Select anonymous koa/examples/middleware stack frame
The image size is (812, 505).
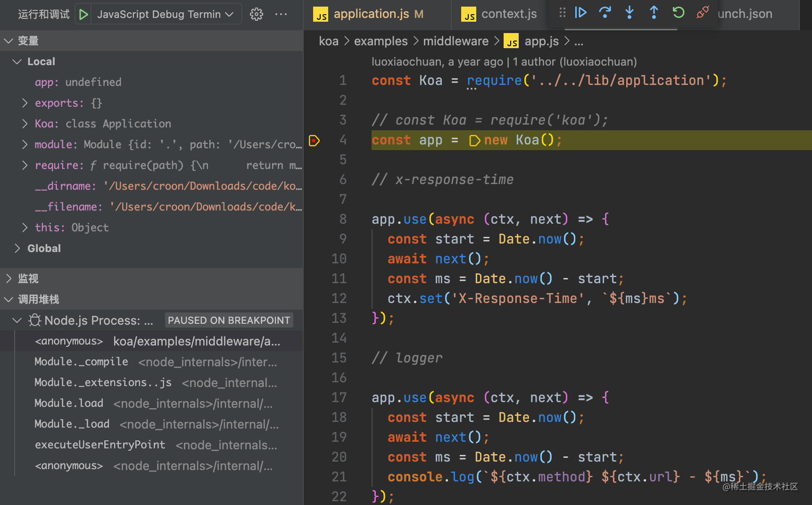[151, 341]
